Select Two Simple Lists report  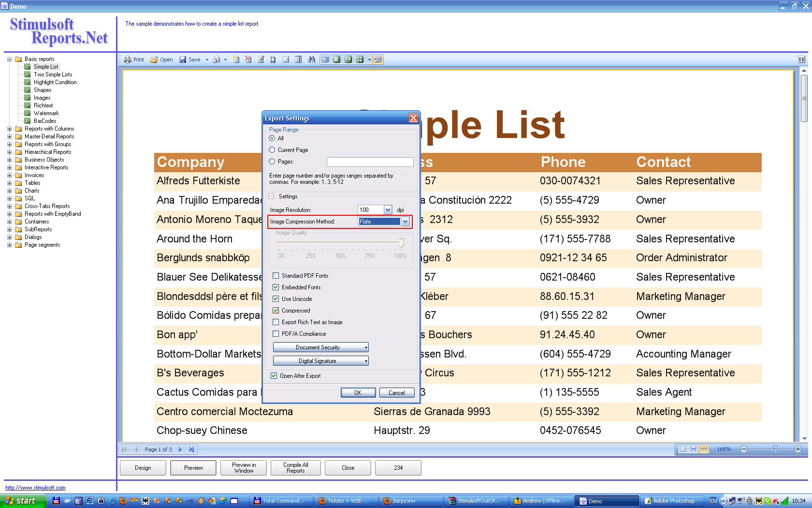pyautogui.click(x=53, y=75)
